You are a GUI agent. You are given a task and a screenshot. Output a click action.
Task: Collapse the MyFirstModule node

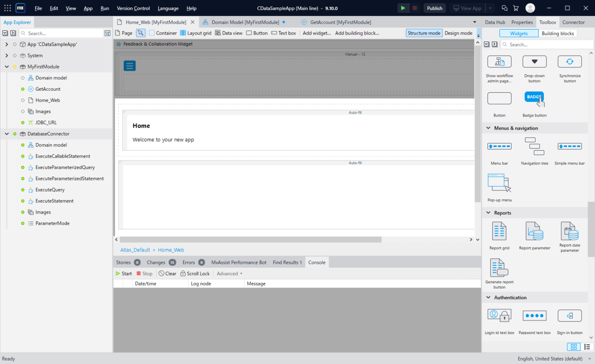[7, 66]
